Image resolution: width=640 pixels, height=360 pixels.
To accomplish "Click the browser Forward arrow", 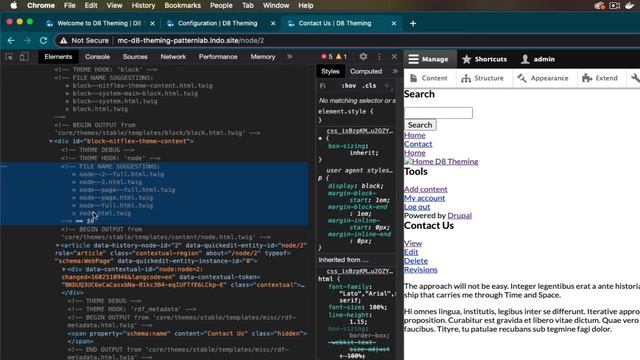I will point(27,40).
